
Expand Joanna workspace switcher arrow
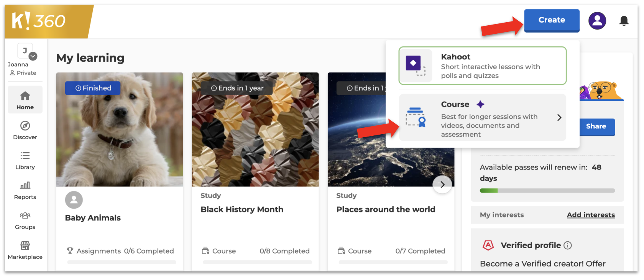pyautogui.click(x=33, y=56)
